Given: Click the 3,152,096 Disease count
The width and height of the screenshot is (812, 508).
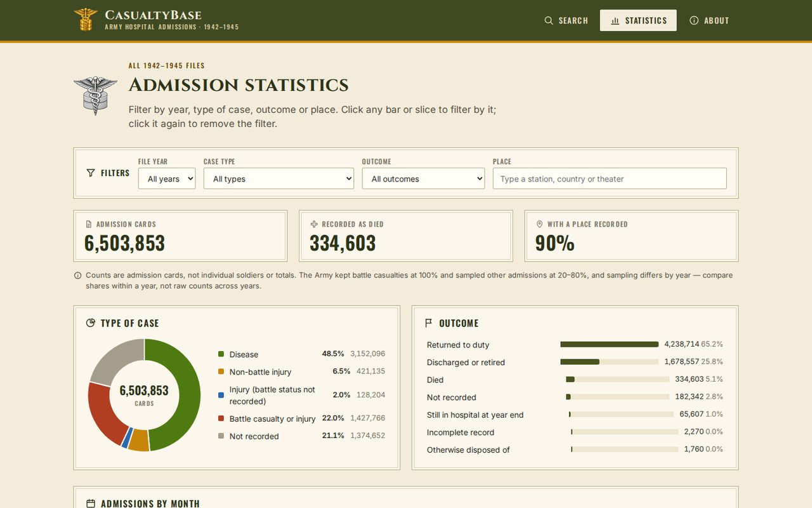Looking at the screenshot, I should coord(367,354).
